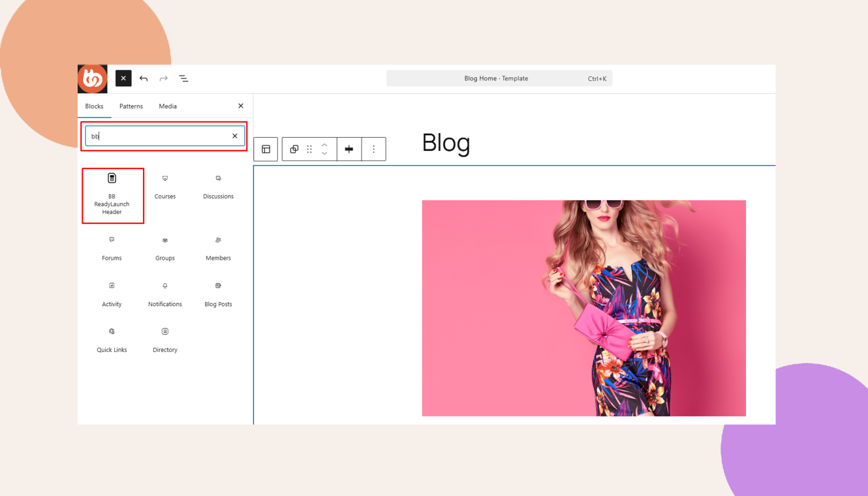The width and height of the screenshot is (868, 496).
Task: Redo the last undone change
Action: 164,78
